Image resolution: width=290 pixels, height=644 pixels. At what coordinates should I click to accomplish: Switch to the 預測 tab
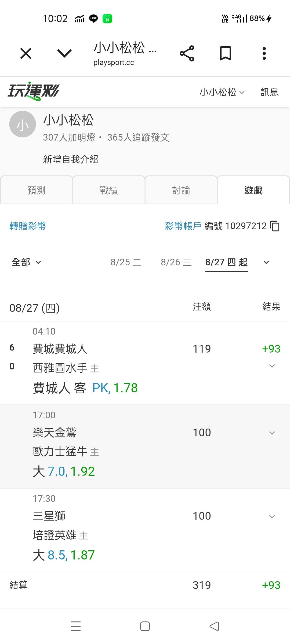tap(36, 190)
